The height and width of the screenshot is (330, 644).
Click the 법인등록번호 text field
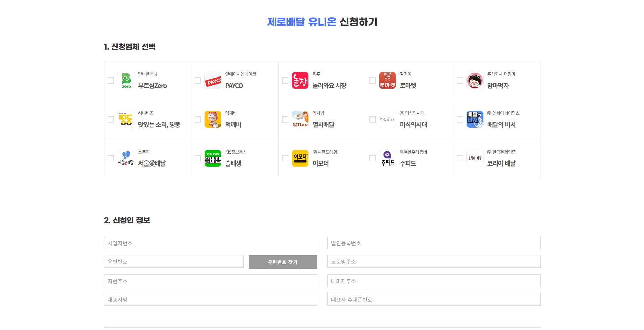point(434,243)
